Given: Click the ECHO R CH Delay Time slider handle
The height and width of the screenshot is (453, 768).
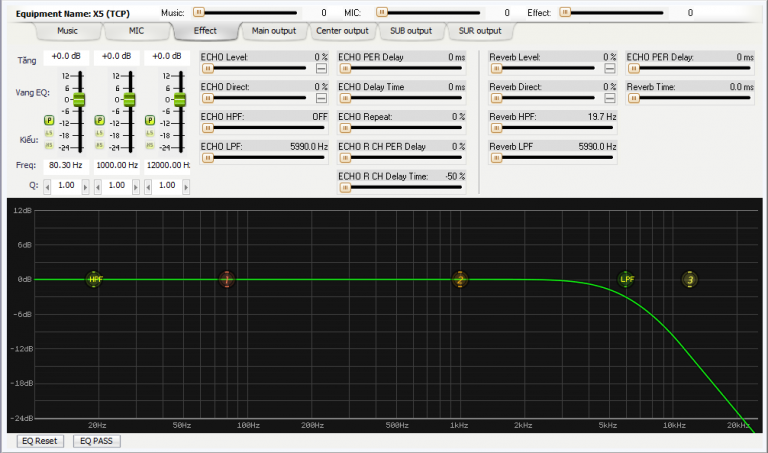Looking at the screenshot, I should 345,188.
